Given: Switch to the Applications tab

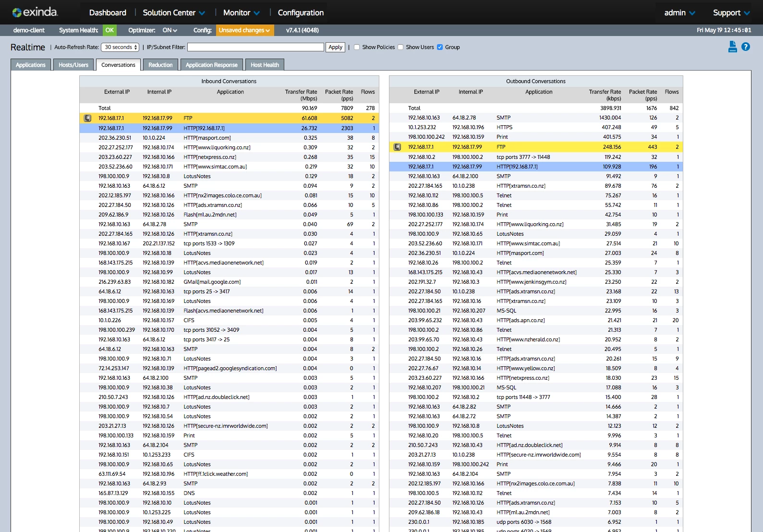Looking at the screenshot, I should tap(30, 65).
